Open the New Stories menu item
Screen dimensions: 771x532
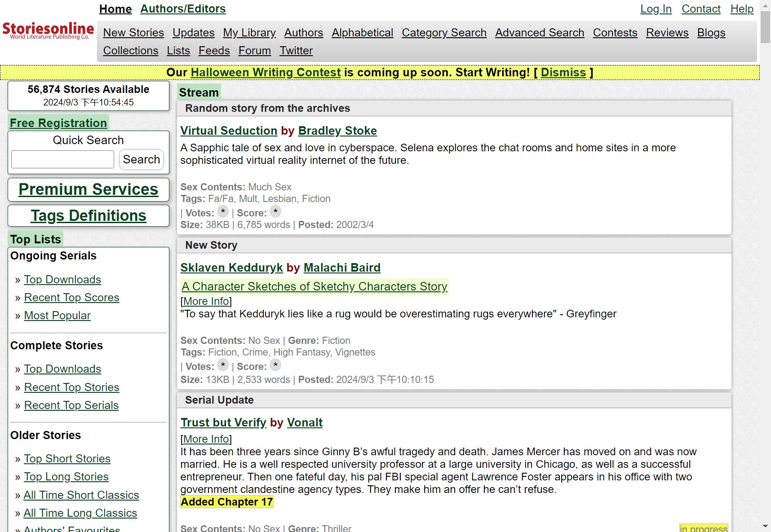click(133, 33)
